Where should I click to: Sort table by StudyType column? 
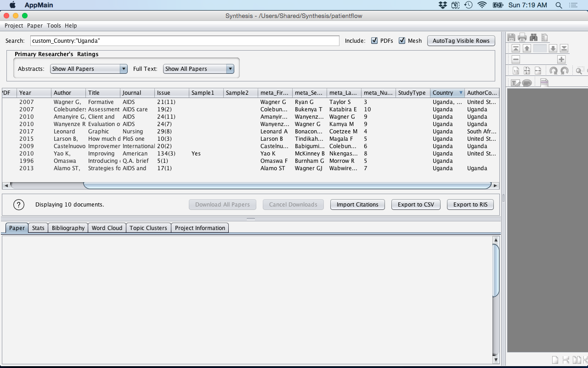(413, 92)
